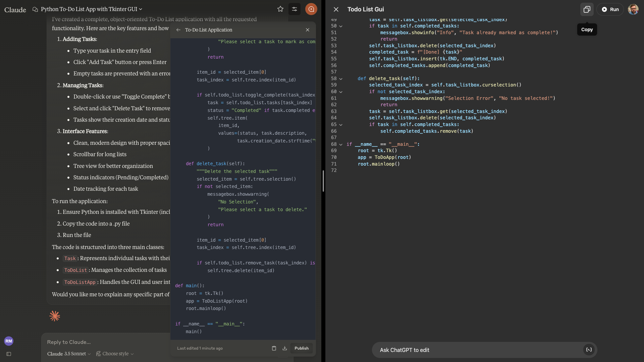Viewport: 644px width, 362px height.
Task: Click the RM user avatar
Action: [9, 341]
